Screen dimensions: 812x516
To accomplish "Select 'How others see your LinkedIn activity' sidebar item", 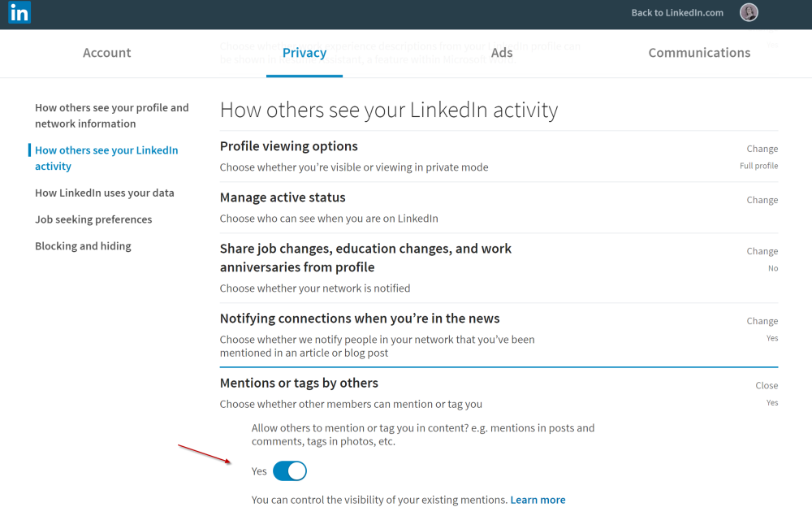I will click(x=106, y=158).
